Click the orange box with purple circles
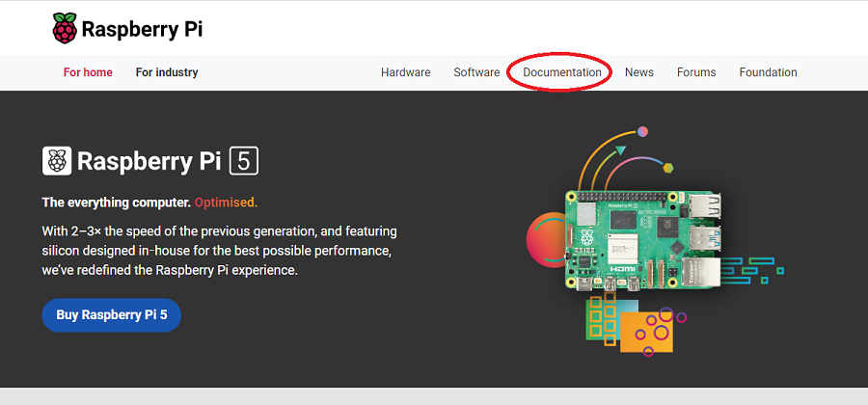The width and height of the screenshot is (868, 405). pyautogui.click(x=648, y=331)
